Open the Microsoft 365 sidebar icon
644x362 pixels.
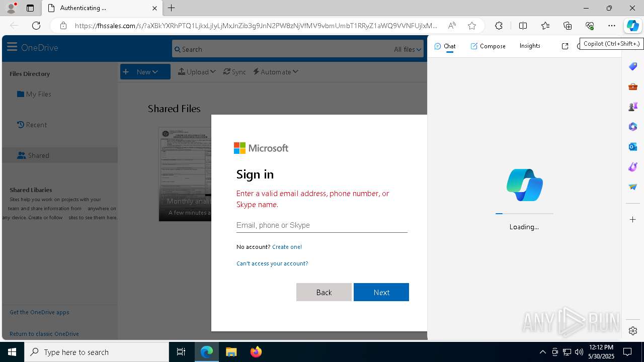pos(633,127)
